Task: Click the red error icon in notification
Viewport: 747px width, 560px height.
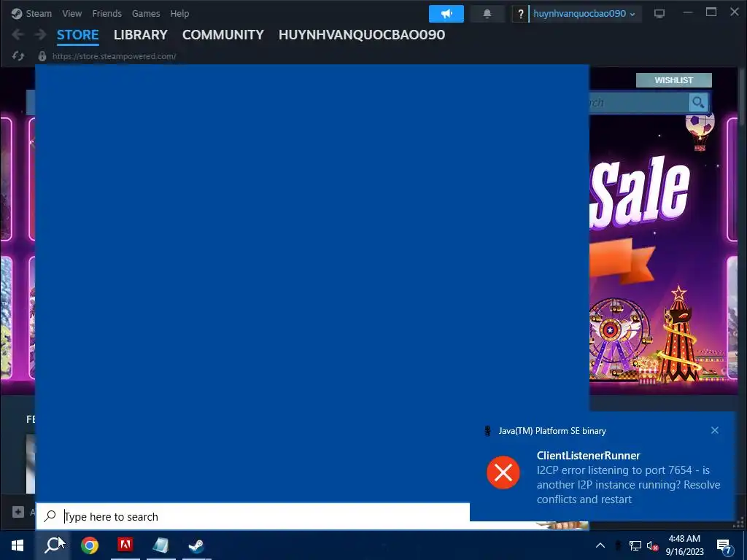Action: click(x=503, y=472)
